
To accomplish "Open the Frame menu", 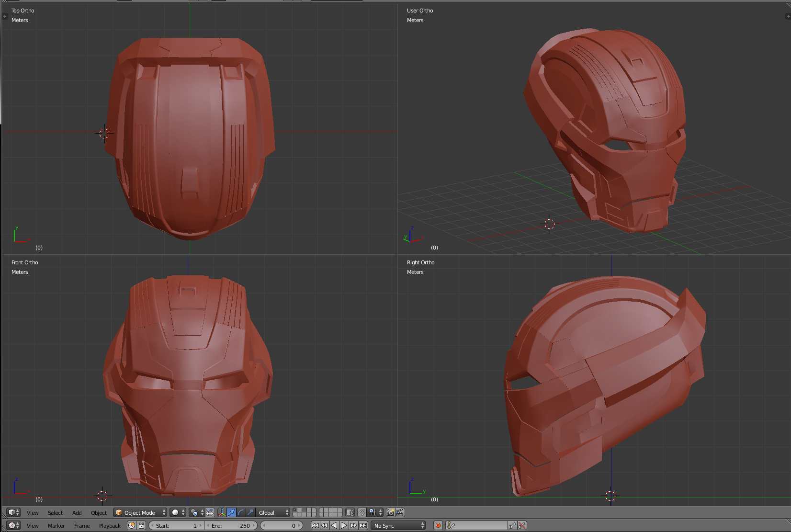I will click(x=82, y=526).
